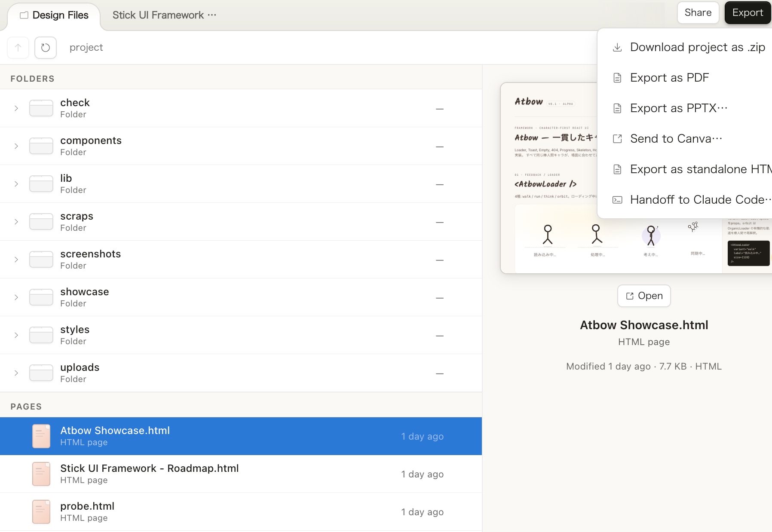
Task: Expand the lib folder
Action: pos(16,184)
